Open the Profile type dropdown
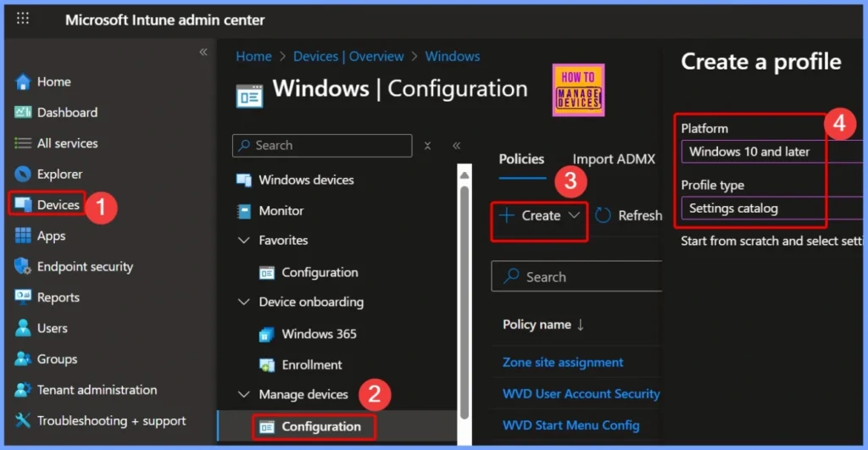Image resolution: width=868 pixels, height=450 pixels. 771,208
